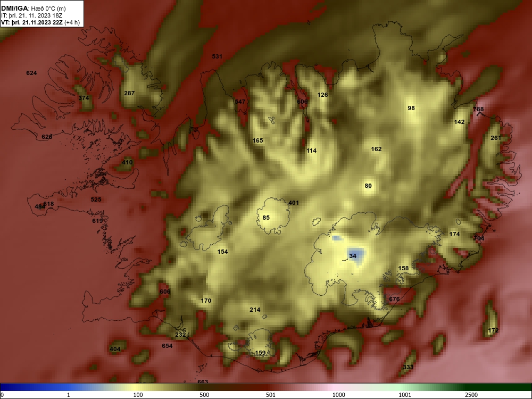Screen dimensions: 532x399
Task: Click the map value 114
Action: [311, 151]
